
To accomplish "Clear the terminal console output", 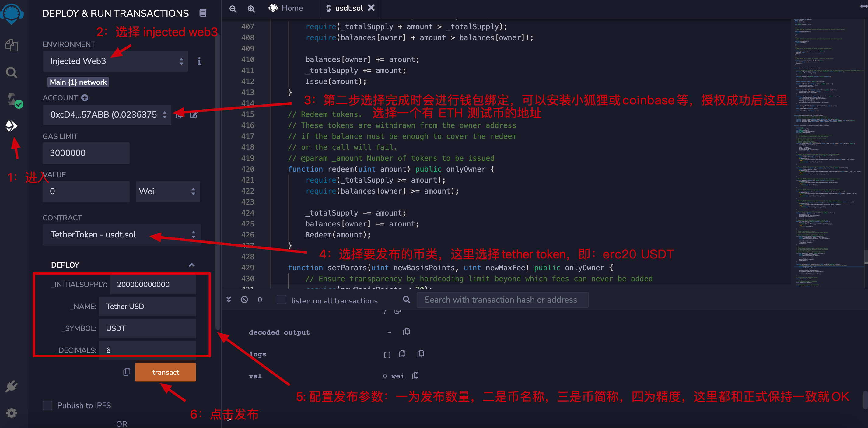I will [x=244, y=299].
